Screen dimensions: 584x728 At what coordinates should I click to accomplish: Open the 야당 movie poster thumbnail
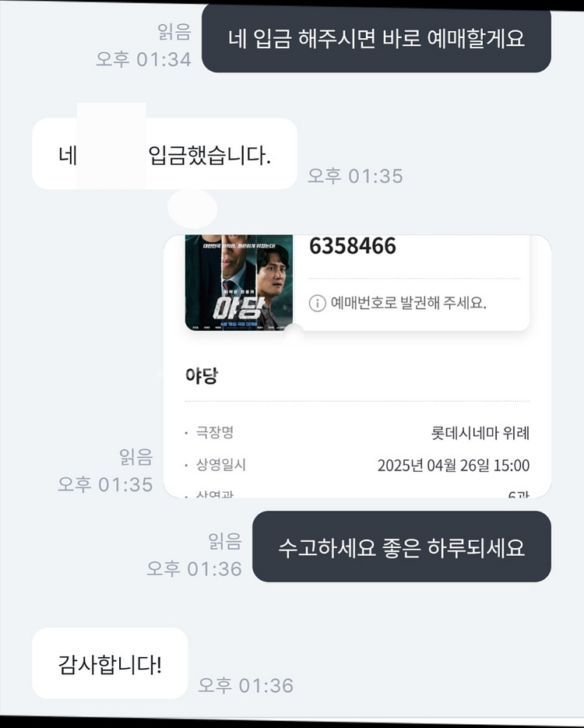click(238, 282)
